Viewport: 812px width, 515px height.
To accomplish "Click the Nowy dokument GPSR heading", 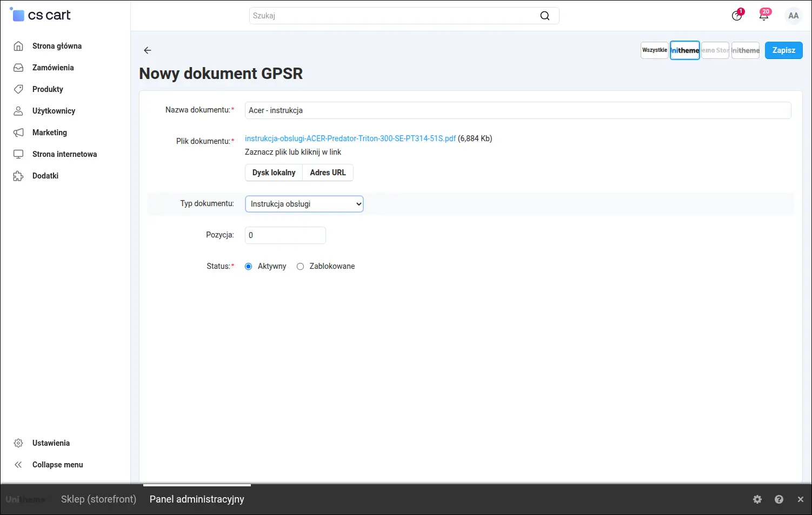I will [221, 74].
